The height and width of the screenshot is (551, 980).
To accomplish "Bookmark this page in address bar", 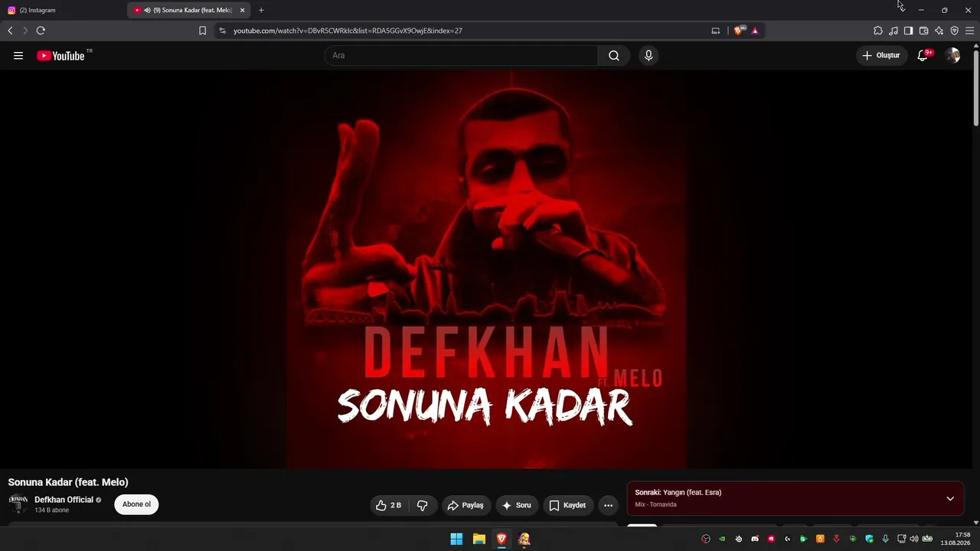I will pyautogui.click(x=202, y=31).
